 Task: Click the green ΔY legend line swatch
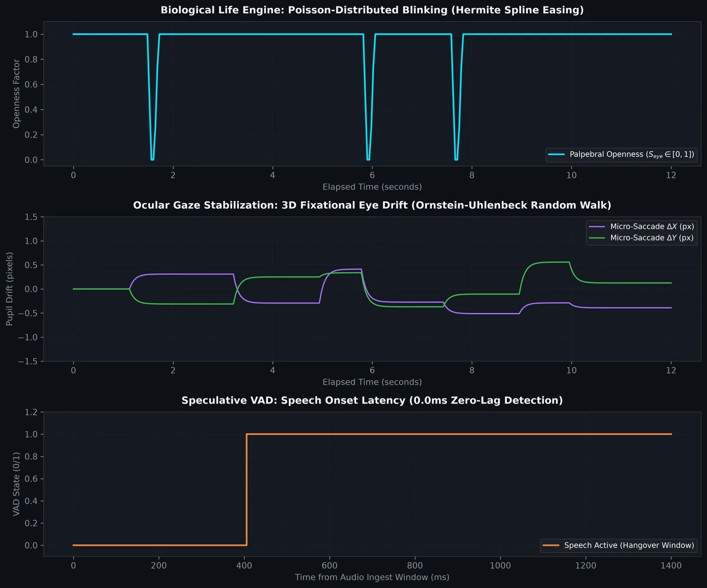[597, 238]
